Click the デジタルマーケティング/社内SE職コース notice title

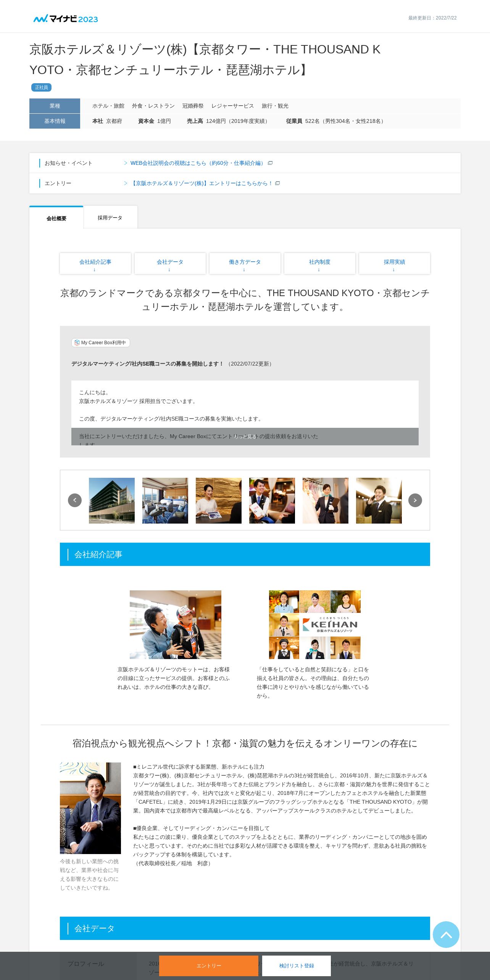coord(147,364)
